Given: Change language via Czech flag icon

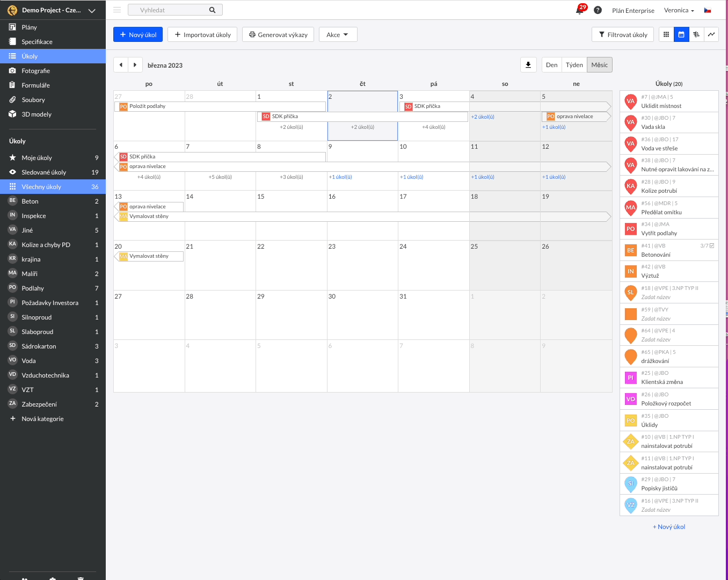Looking at the screenshot, I should click(708, 10).
